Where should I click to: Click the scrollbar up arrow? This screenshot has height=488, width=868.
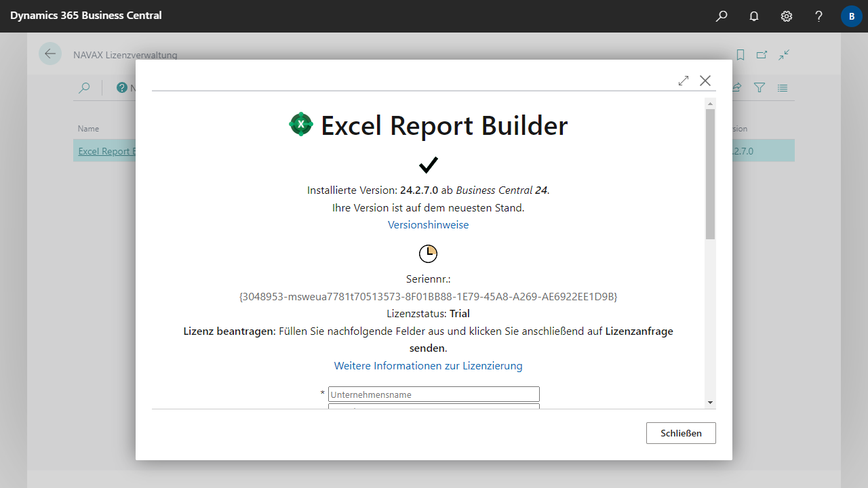710,104
